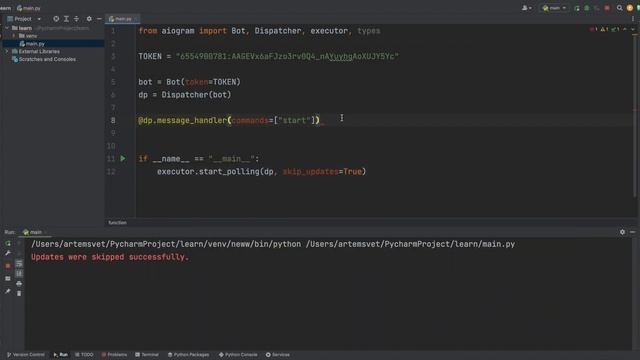Click the top toolbar Rerun icon

tap(577, 8)
